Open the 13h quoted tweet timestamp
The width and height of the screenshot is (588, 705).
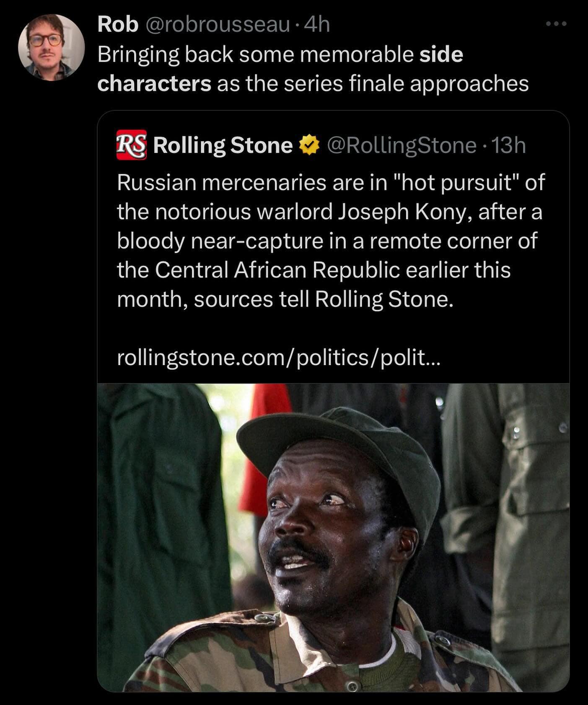coord(508,145)
